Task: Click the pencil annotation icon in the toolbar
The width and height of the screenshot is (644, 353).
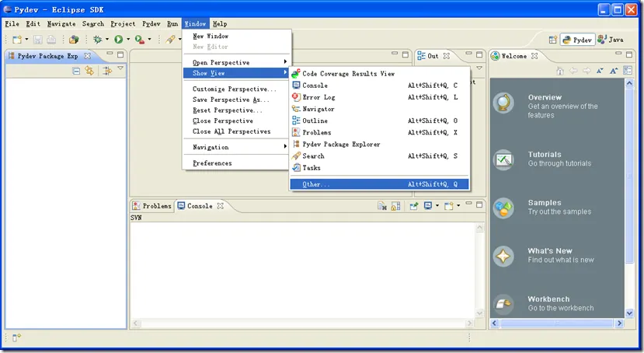Action: click(x=170, y=40)
